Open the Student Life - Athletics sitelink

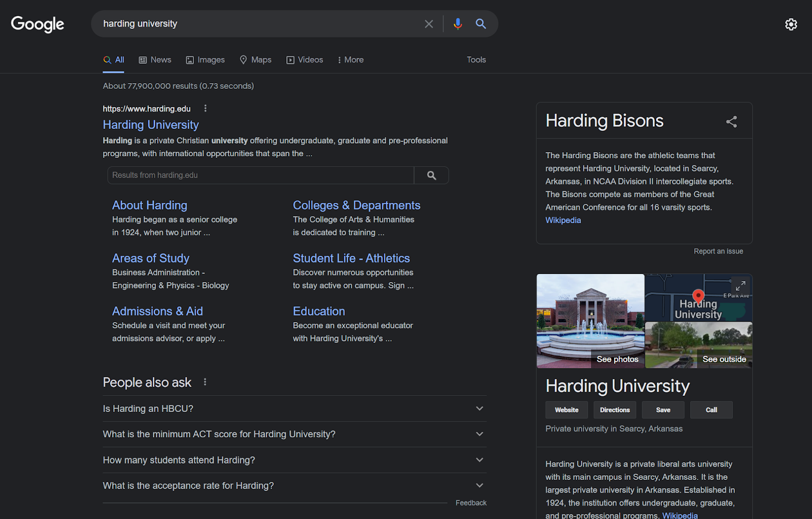coord(351,258)
